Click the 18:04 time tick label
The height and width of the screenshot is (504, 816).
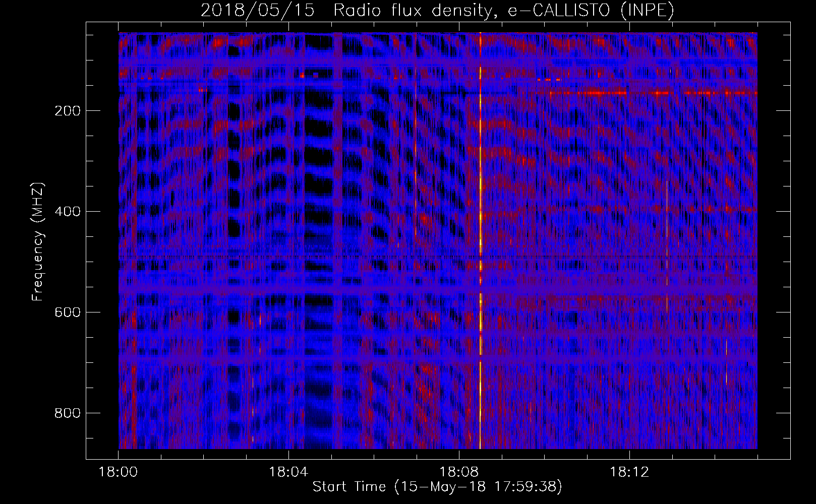[288, 472]
